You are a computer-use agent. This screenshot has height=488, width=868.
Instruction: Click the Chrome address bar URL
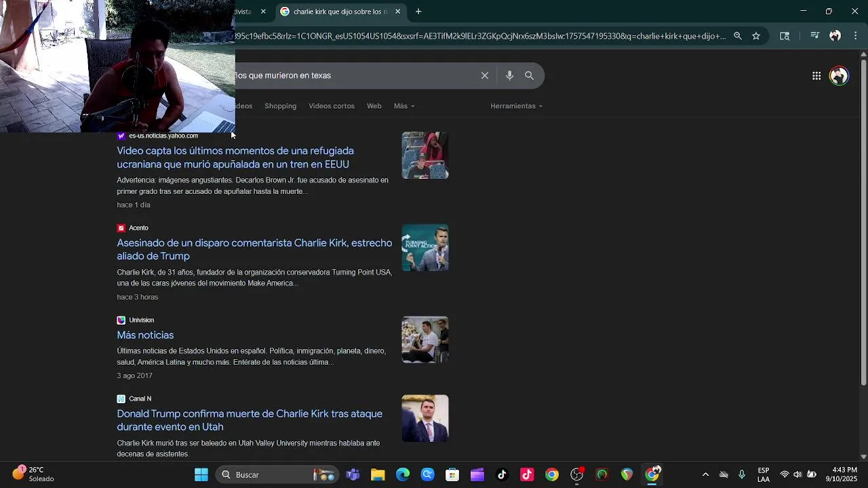(x=480, y=36)
